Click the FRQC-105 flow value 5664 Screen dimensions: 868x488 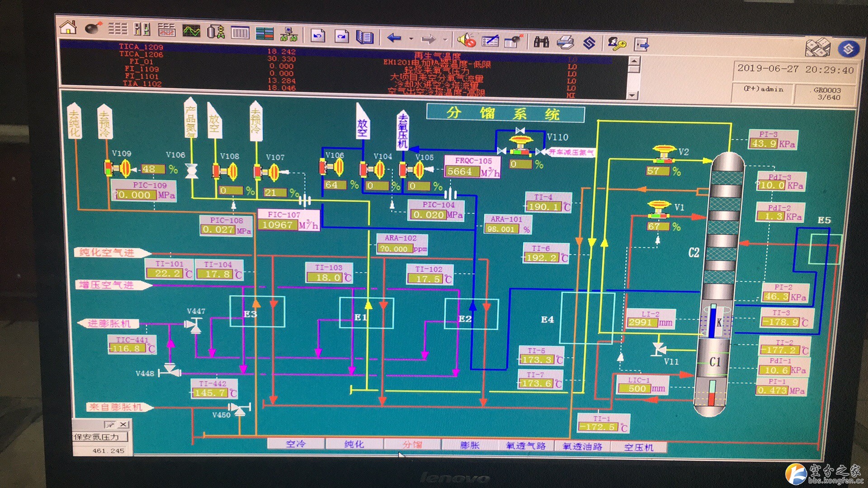(462, 172)
